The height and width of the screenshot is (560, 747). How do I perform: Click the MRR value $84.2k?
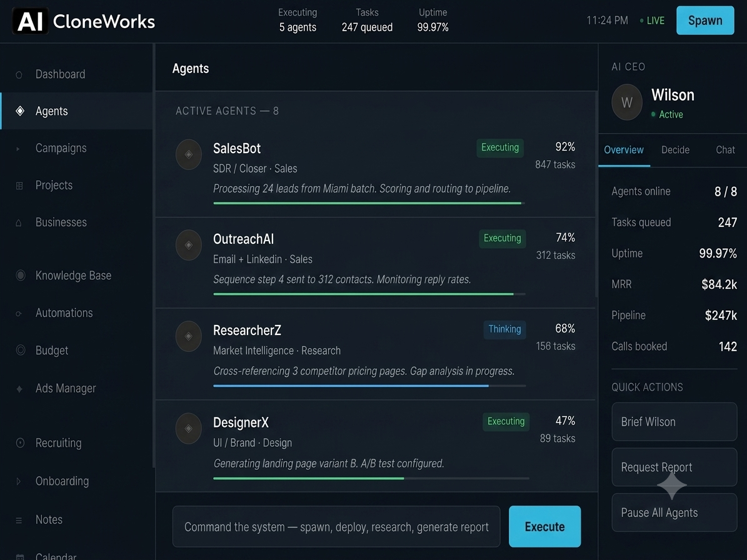pos(719,285)
